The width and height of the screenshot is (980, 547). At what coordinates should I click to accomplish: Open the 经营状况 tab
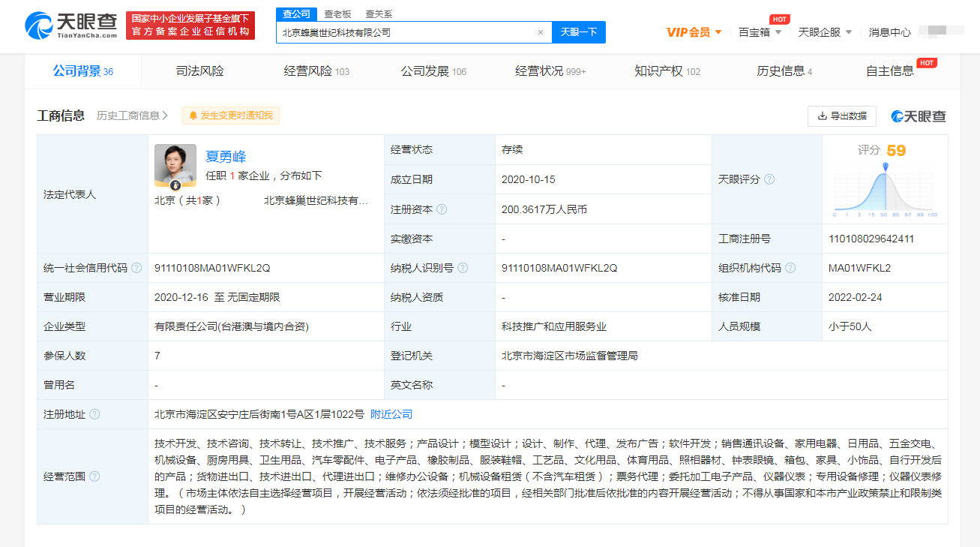click(550, 71)
